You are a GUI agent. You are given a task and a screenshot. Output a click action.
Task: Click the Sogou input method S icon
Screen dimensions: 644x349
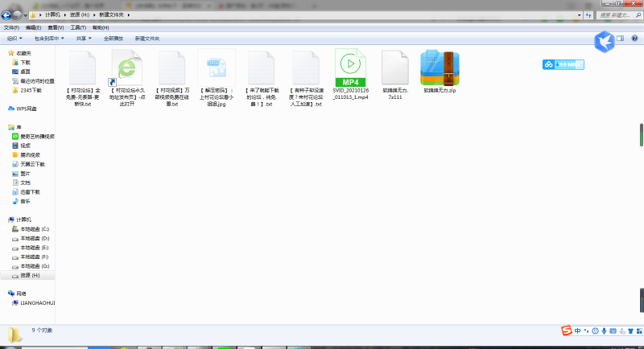(x=567, y=331)
